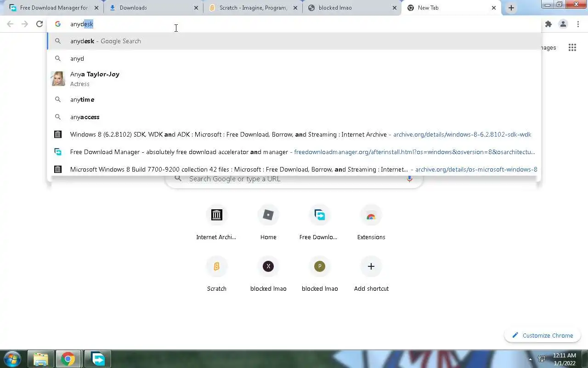
Task: Close the New Tab tab
Action: pyautogui.click(x=494, y=8)
